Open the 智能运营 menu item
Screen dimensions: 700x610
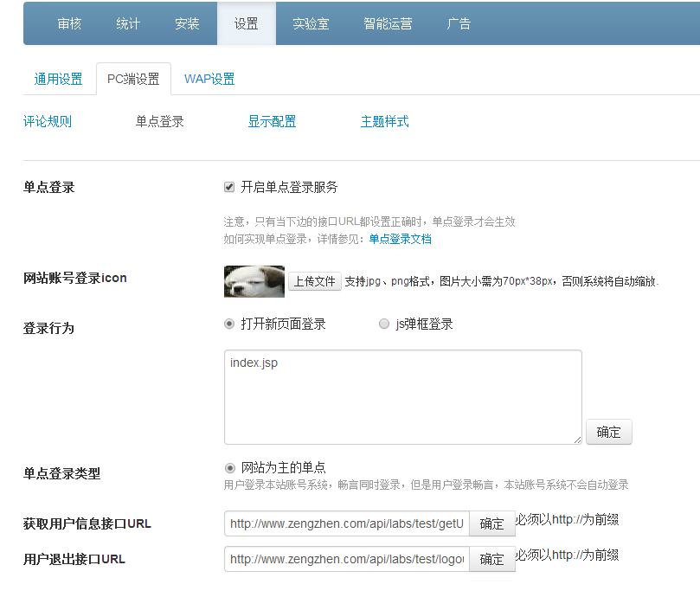[x=388, y=23]
